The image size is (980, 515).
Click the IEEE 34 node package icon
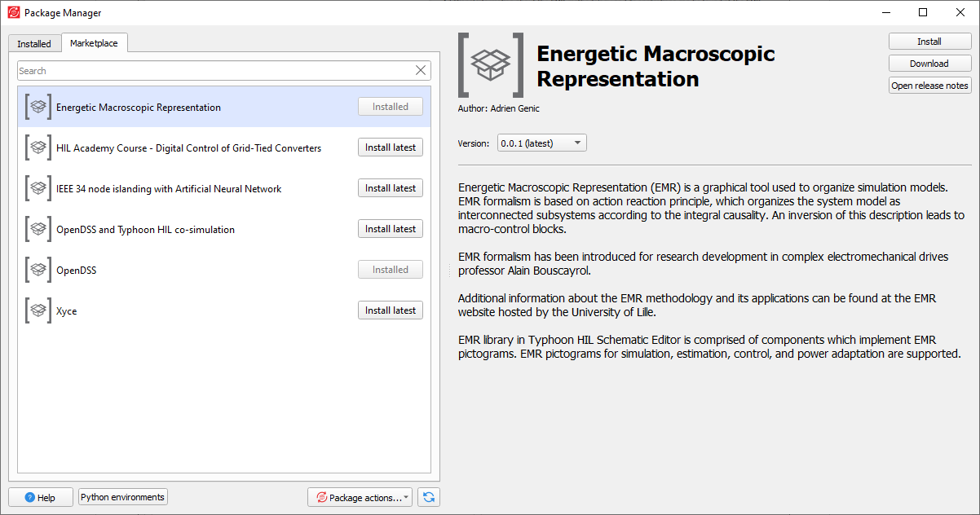[x=37, y=188]
